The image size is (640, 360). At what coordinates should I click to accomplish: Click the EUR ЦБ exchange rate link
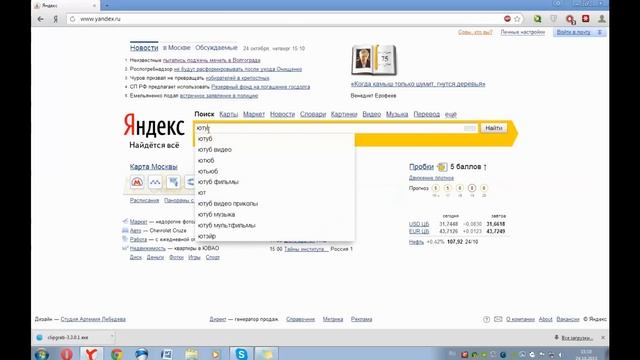pos(419,231)
